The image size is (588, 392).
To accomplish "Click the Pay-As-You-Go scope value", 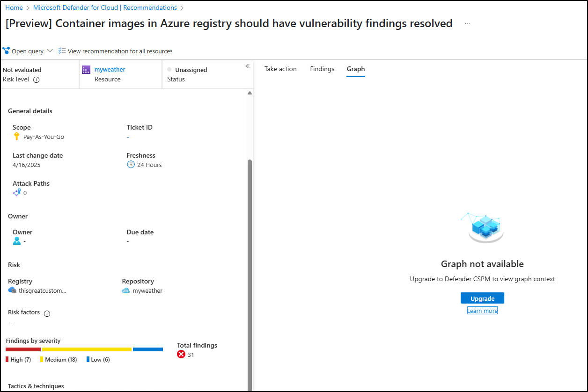I will click(44, 137).
